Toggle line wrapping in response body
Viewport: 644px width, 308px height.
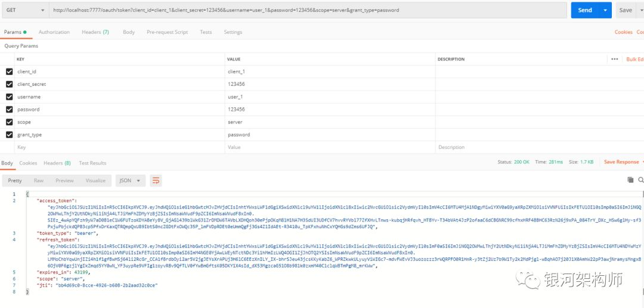pos(156,181)
